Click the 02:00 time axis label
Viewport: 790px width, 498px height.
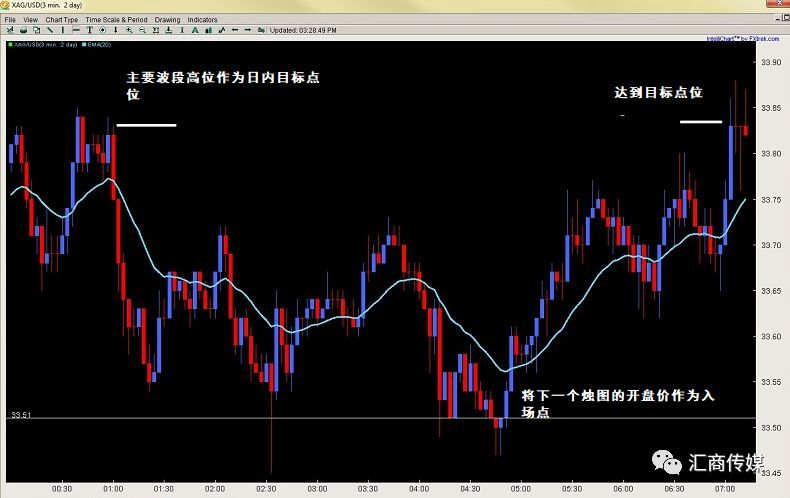tap(215, 489)
